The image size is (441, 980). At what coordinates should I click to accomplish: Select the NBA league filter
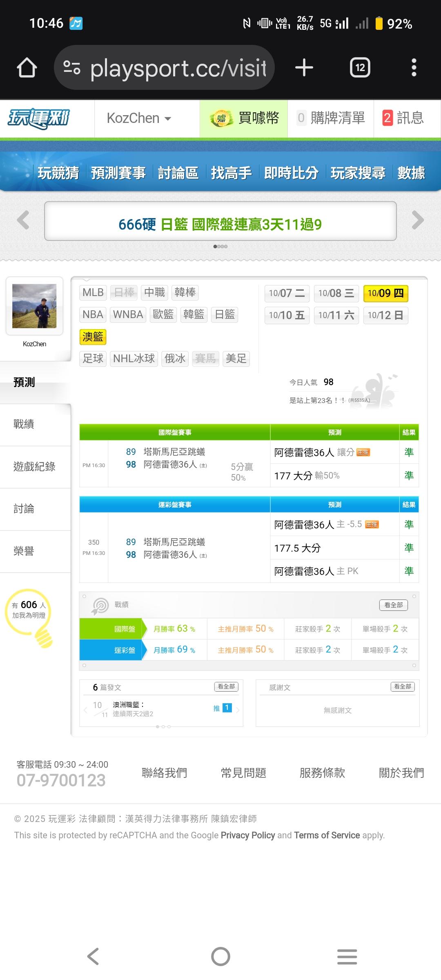(93, 314)
